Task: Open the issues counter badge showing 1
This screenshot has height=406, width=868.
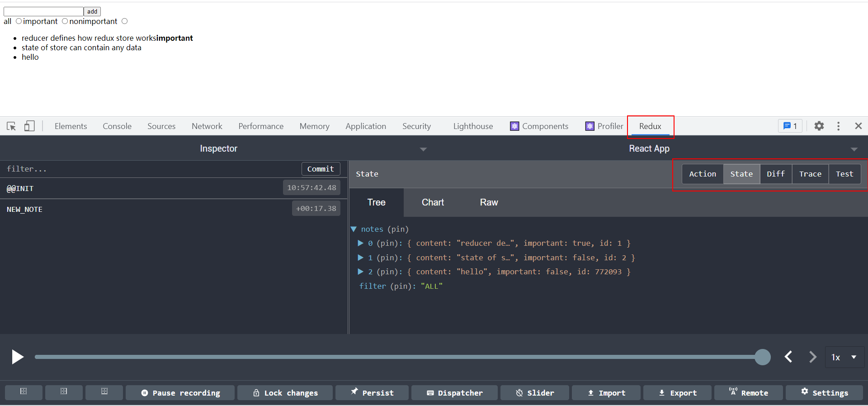Action: (790, 126)
